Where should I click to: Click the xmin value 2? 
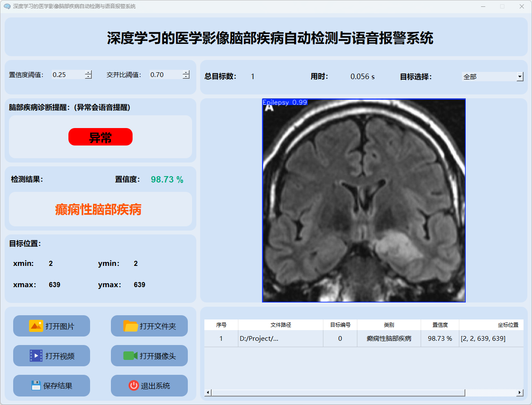pyautogui.click(x=51, y=263)
